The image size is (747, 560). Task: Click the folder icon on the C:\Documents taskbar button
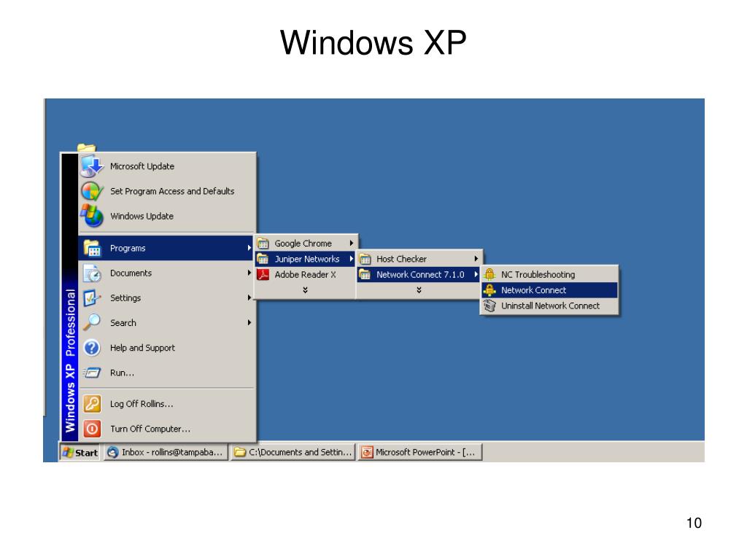coord(240,452)
